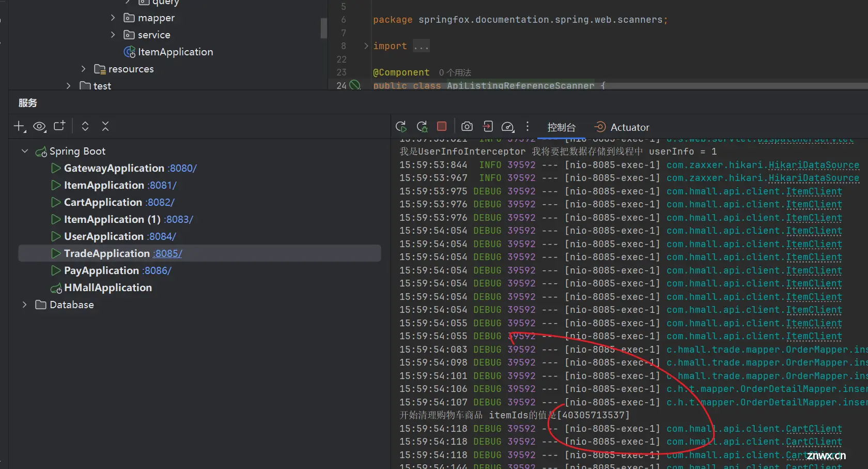
Task: Click the package declaration on line 6
Action: [x=520, y=20]
